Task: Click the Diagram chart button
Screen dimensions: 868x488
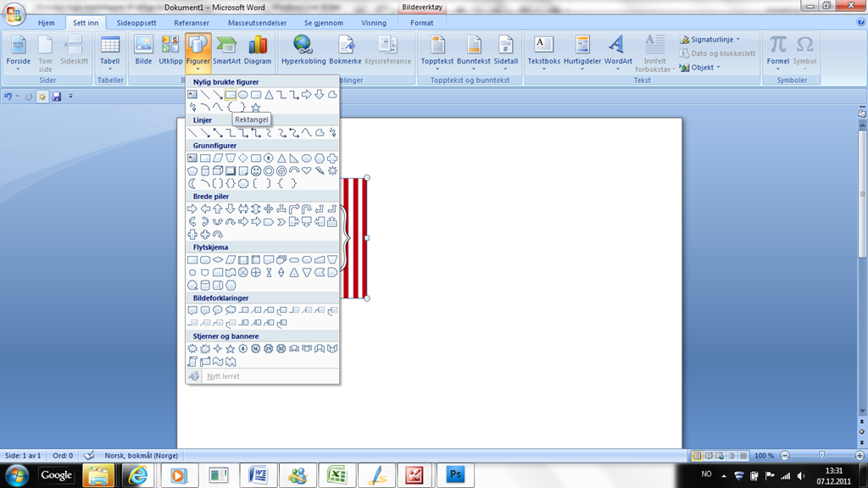Action: (x=258, y=51)
